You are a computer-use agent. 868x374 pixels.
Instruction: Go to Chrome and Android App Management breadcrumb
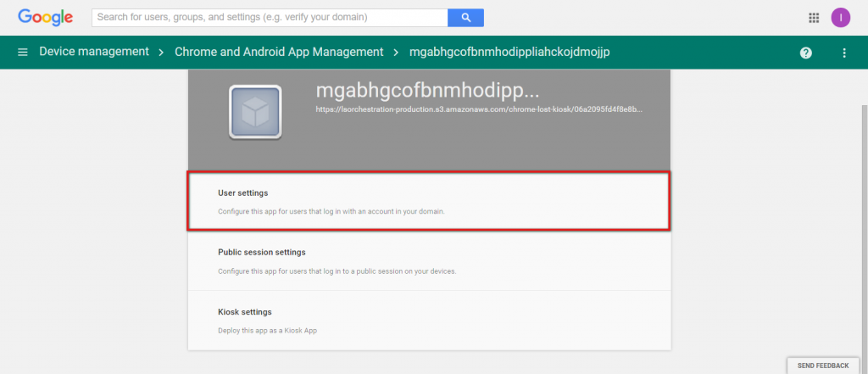coord(279,52)
